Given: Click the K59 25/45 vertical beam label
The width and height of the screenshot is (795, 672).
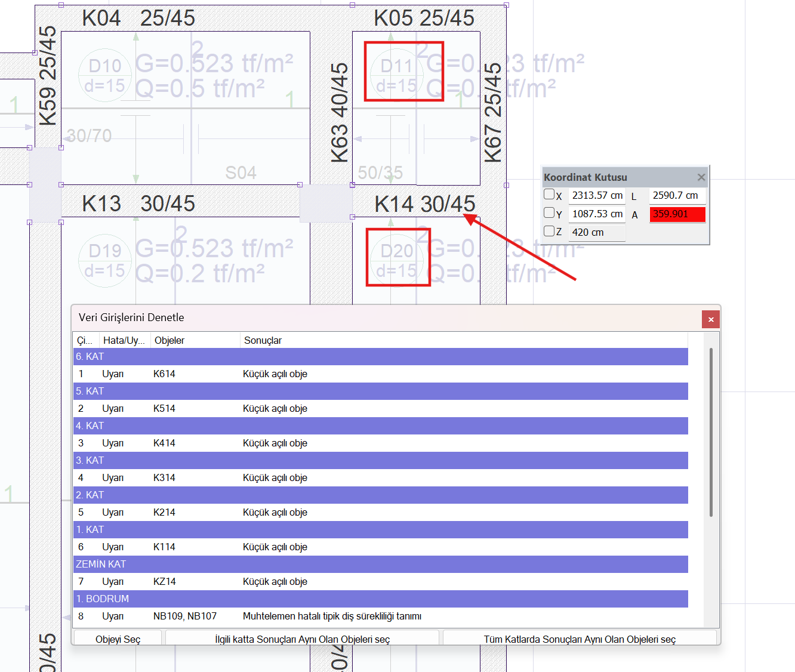Looking at the screenshot, I should point(47,76).
